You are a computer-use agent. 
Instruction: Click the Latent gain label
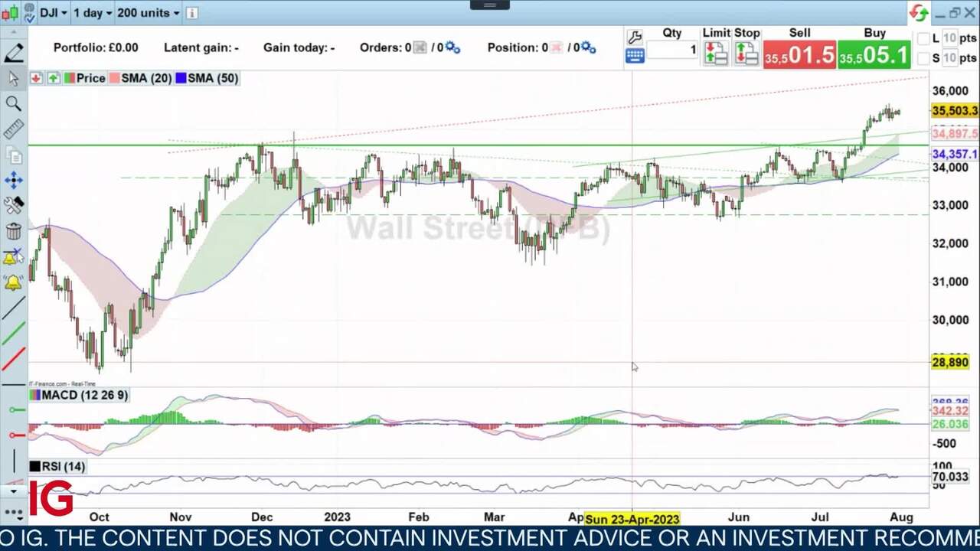(201, 47)
